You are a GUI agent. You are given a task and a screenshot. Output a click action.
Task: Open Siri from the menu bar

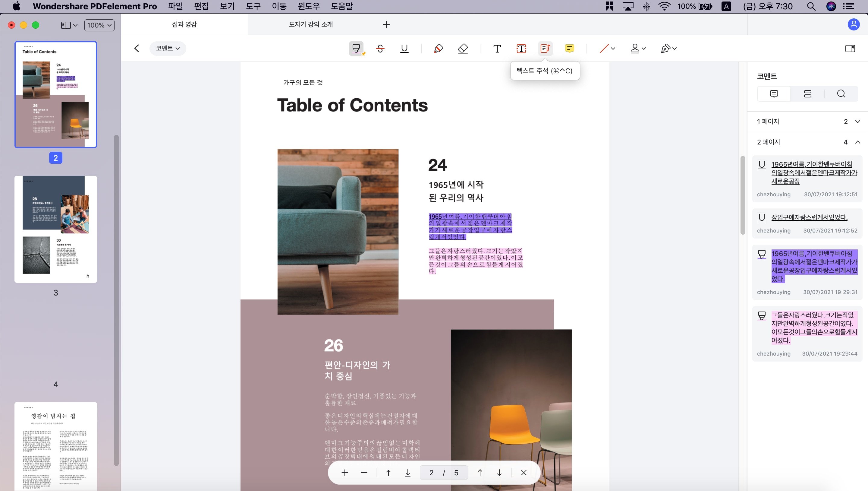pos(831,6)
